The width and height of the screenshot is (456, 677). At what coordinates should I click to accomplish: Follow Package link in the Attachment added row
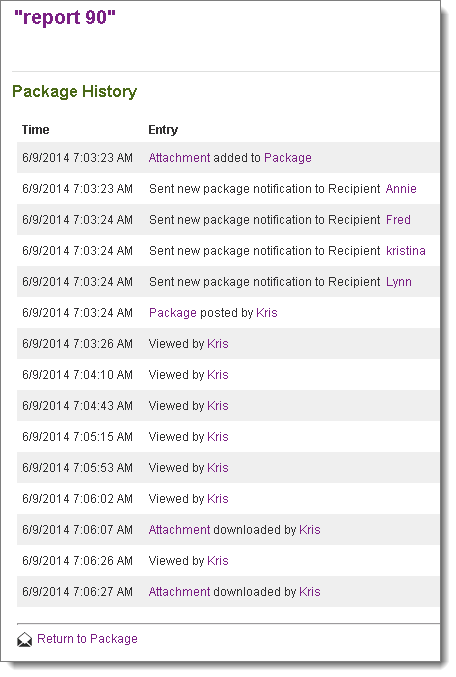pyautogui.click(x=288, y=158)
